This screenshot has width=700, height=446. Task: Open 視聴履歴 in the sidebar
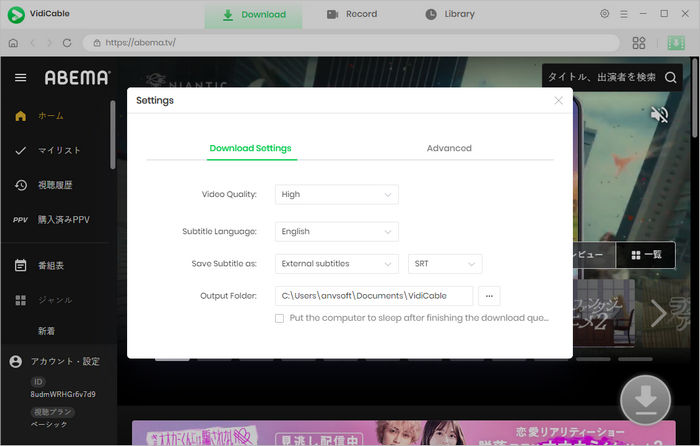[x=56, y=185]
